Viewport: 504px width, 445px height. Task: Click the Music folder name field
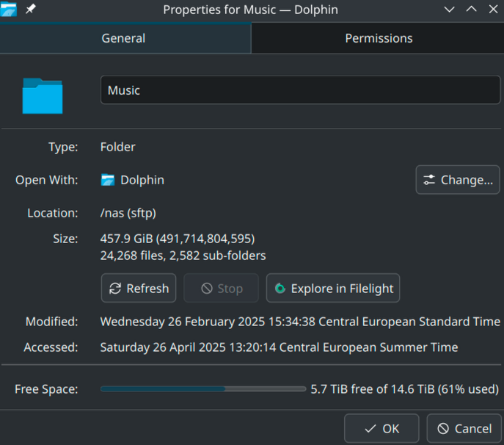pos(300,90)
